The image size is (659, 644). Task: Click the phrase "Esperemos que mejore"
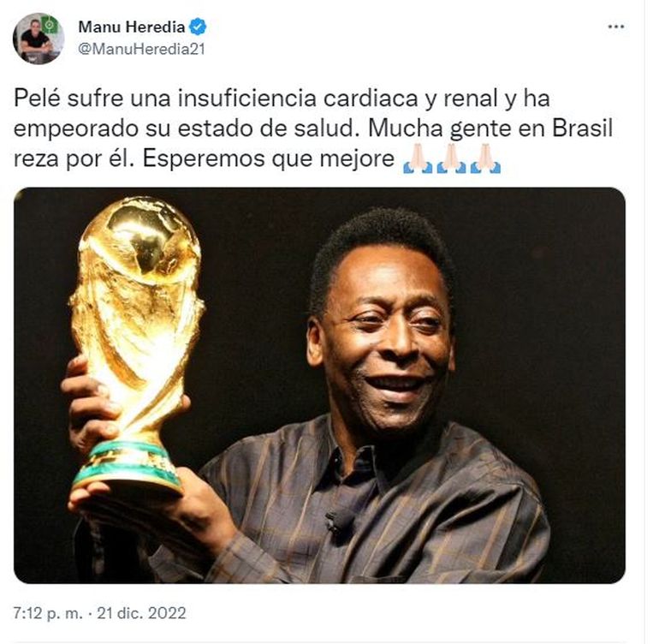[269, 158]
